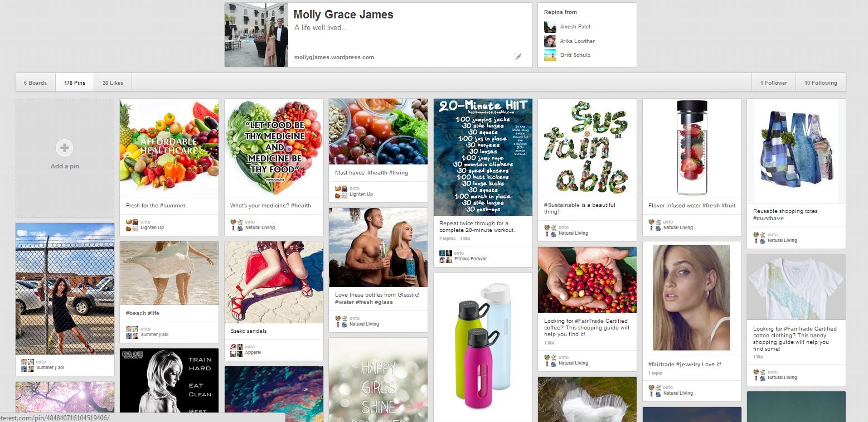This screenshot has height=422, width=868.
Task: Show the 10 Following list
Action: click(821, 83)
